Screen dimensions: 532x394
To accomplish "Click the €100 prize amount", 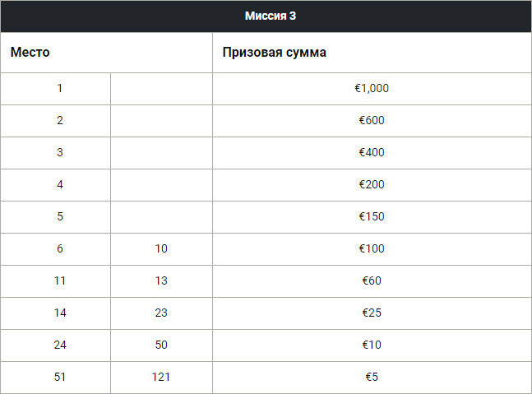I will point(372,248).
